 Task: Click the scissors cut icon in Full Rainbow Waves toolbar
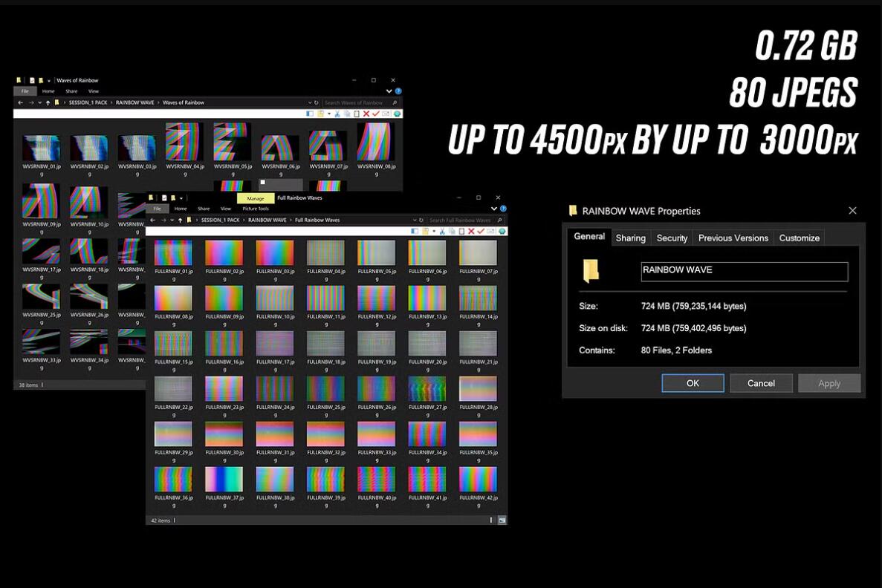click(443, 232)
